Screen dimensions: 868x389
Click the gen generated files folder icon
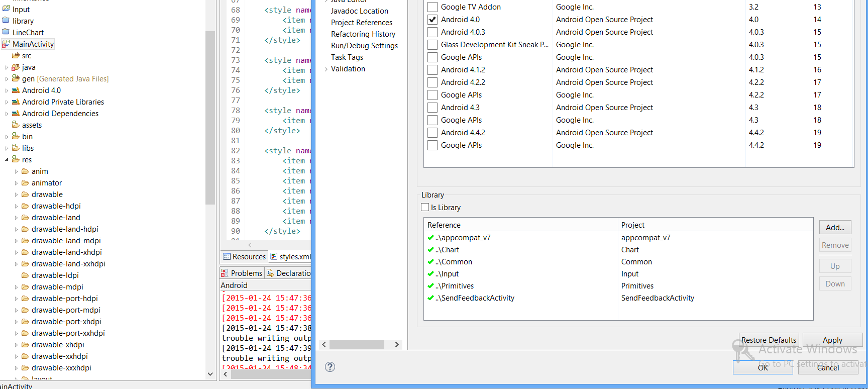click(x=16, y=78)
